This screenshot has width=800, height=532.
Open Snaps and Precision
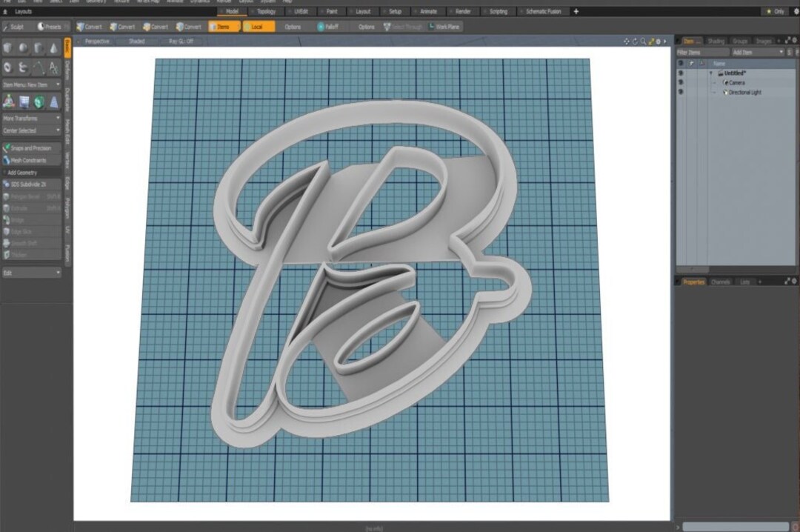point(31,148)
